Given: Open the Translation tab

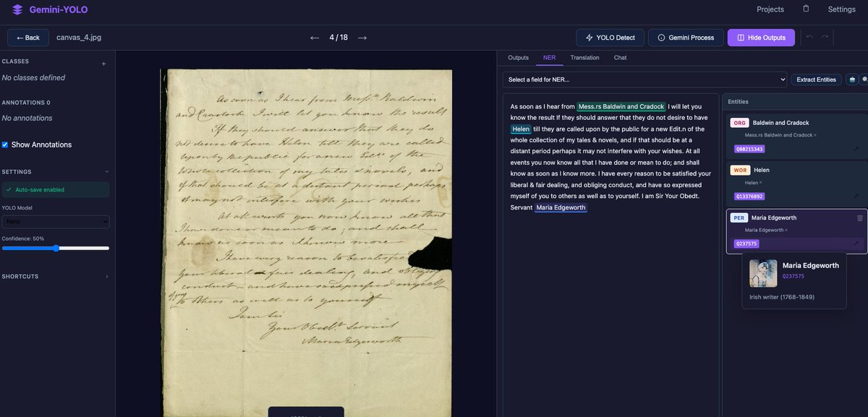Looking at the screenshot, I should click(584, 58).
